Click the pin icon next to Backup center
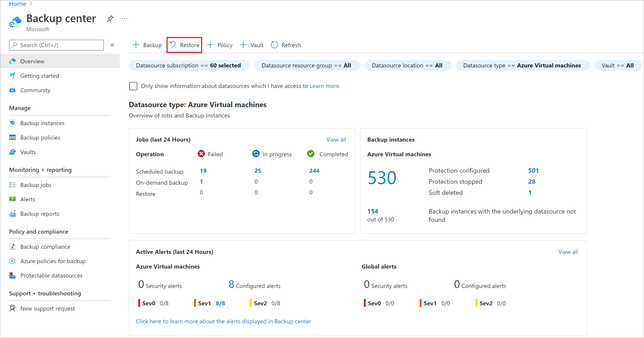This screenshot has height=338, width=644. coord(110,18)
